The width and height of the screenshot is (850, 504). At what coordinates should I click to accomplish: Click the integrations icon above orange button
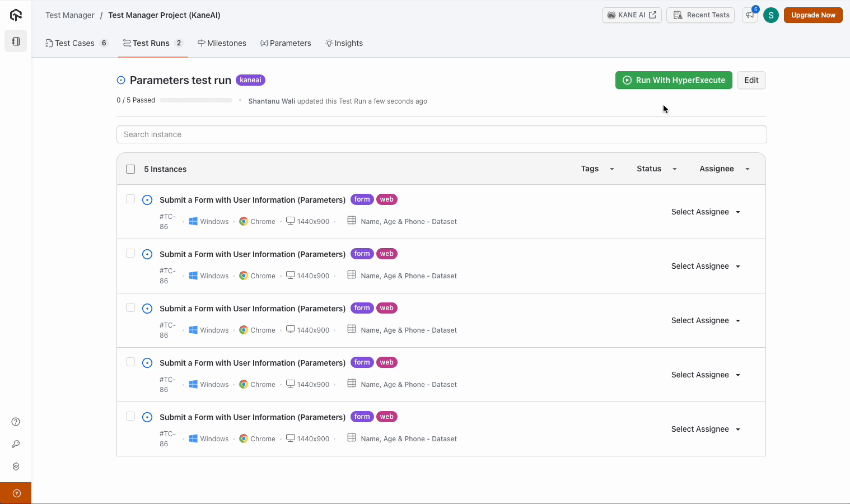coord(16,466)
